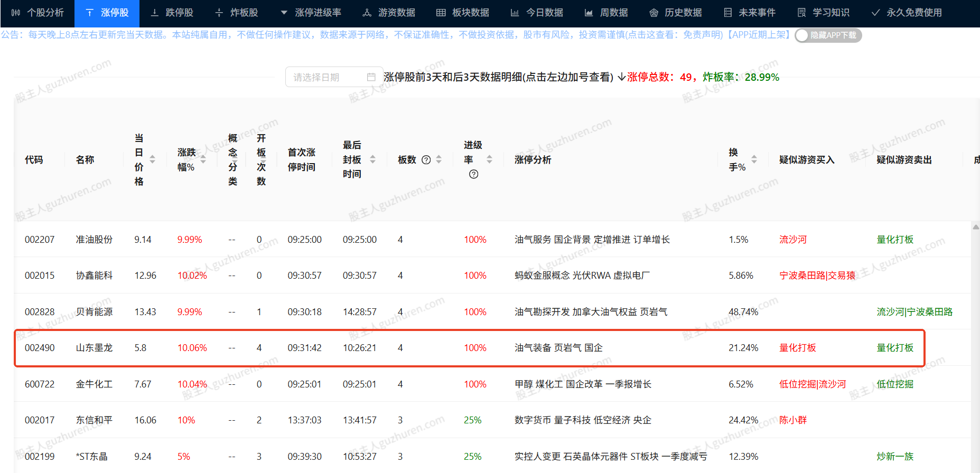Image resolution: width=980 pixels, height=473 pixels.
Task: Go to 炸板股 section
Action: tap(237, 13)
